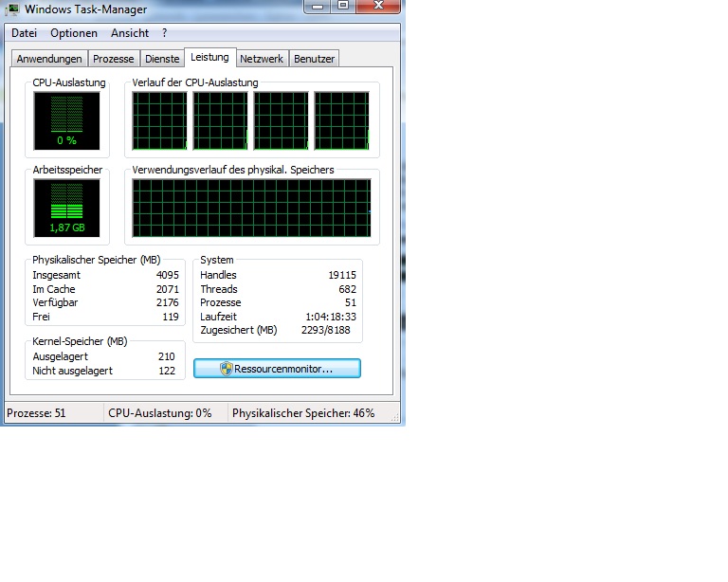Click the Verfügbar value 2176
Viewport: 728px width, 582px height.
pos(167,302)
